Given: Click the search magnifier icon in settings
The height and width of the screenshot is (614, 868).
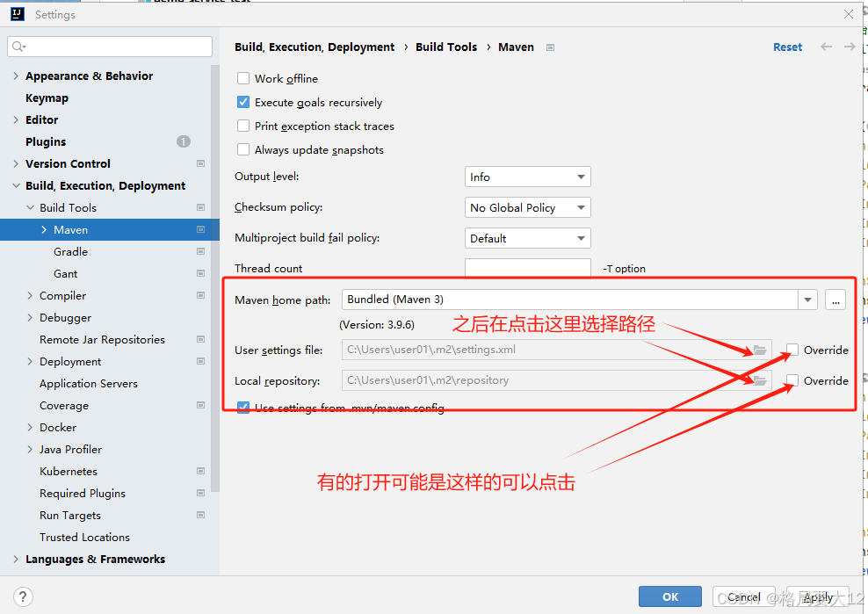Looking at the screenshot, I should coord(18,47).
